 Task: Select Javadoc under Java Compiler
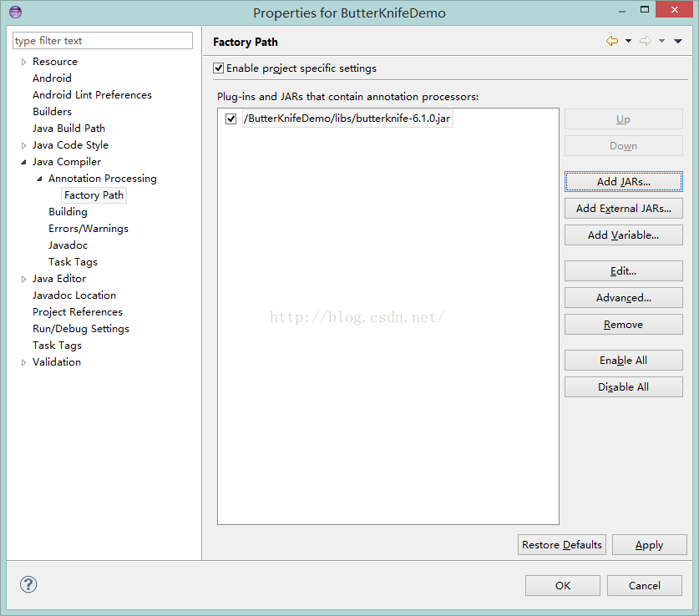(x=68, y=245)
